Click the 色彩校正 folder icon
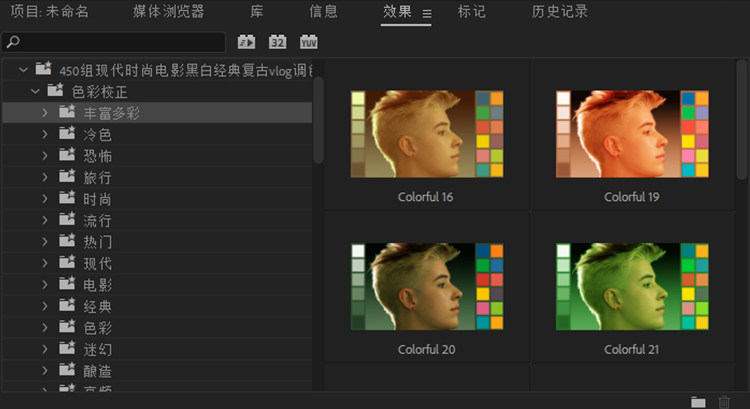Screen dimensions: 750x409 tap(55, 90)
